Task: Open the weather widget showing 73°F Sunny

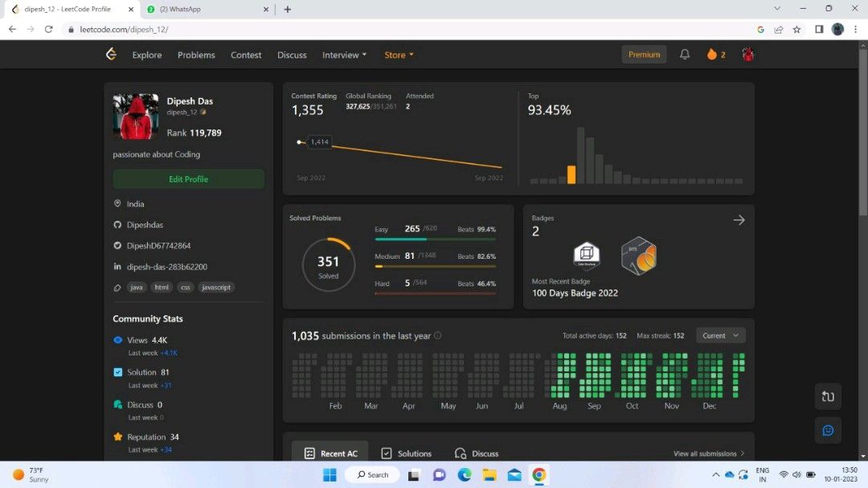Action: point(31,474)
